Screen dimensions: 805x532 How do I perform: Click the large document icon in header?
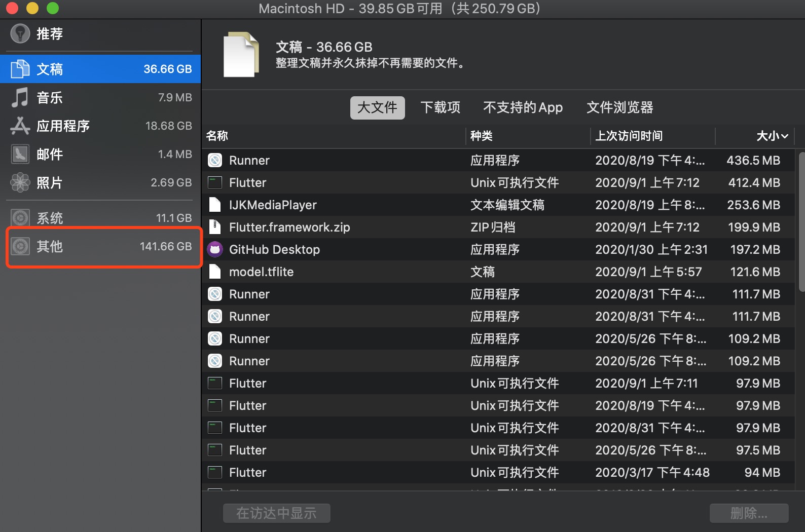(241, 55)
